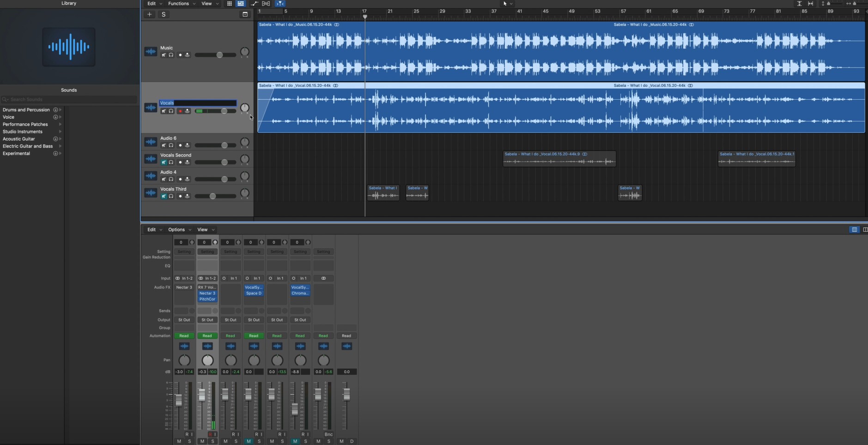Solo the Audio 6 track

[171, 145]
